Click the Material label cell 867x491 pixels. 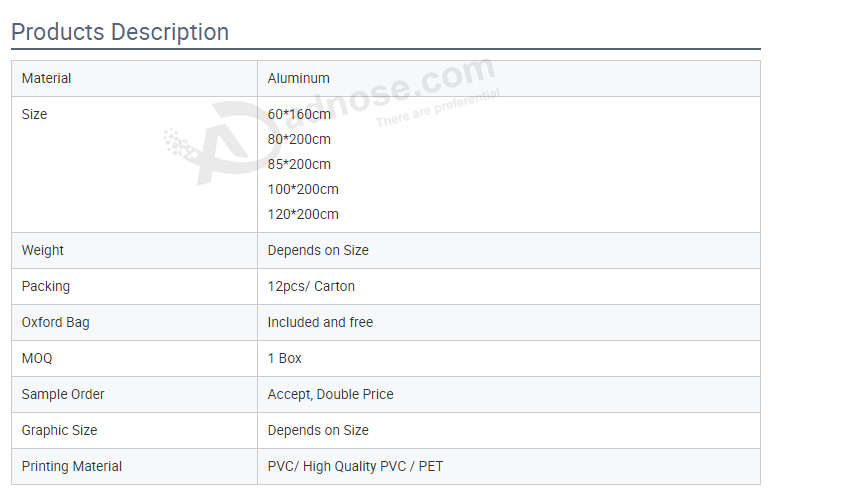click(x=47, y=78)
